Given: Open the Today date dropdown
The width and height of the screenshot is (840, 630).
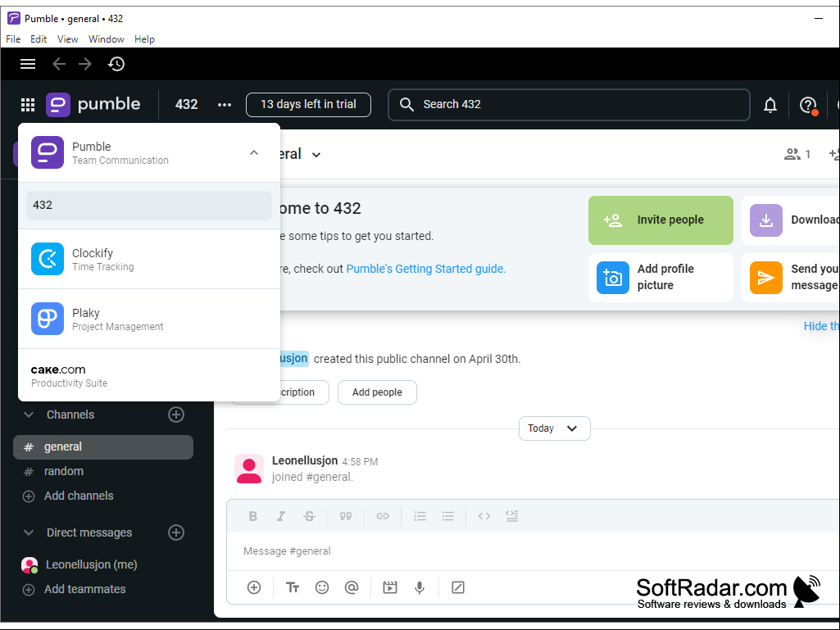Looking at the screenshot, I should pos(555,428).
